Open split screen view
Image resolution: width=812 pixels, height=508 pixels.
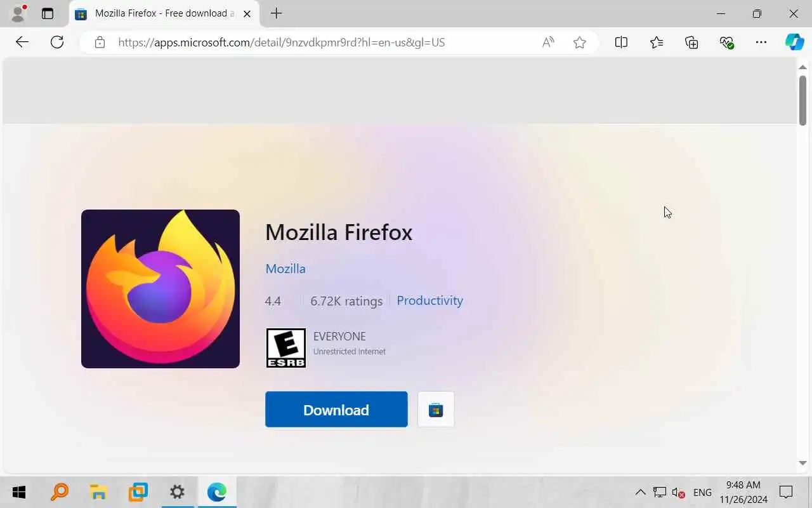click(621, 42)
